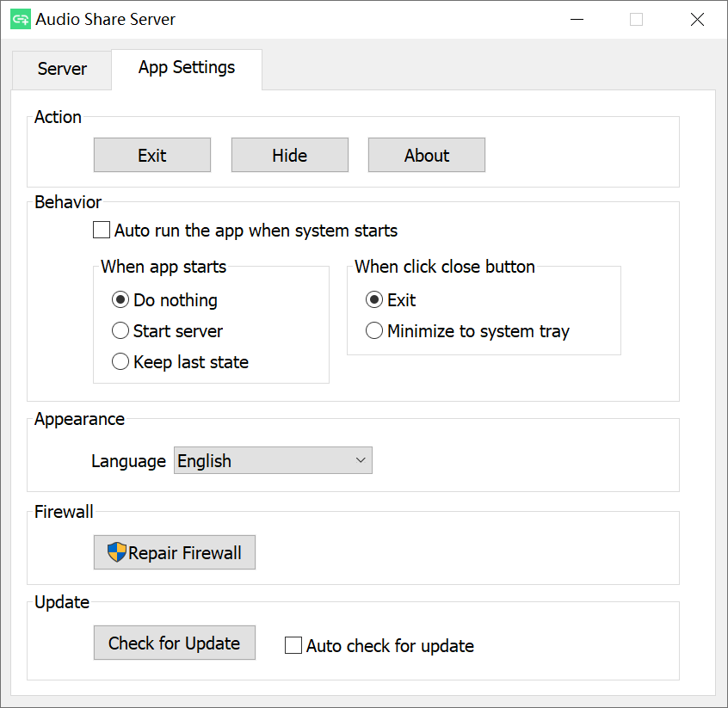
Task: Choose Minimize to system tray
Action: pyautogui.click(x=374, y=331)
